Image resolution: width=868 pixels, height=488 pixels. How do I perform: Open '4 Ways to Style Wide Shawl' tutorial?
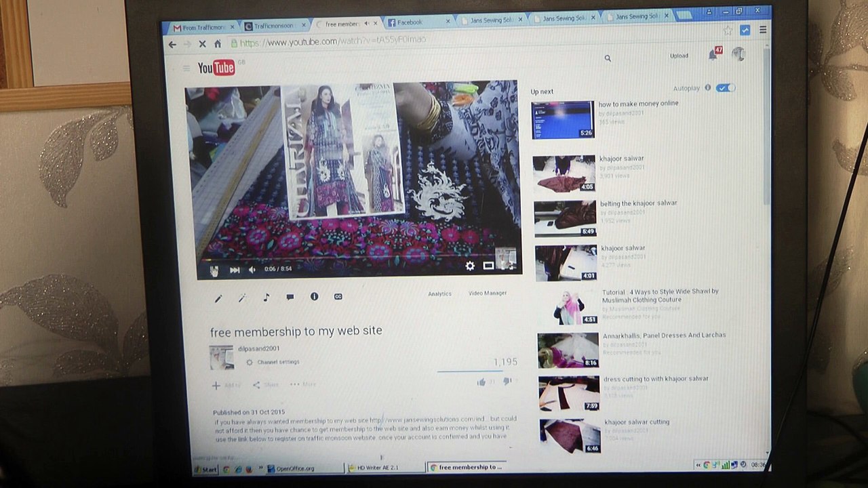click(660, 296)
